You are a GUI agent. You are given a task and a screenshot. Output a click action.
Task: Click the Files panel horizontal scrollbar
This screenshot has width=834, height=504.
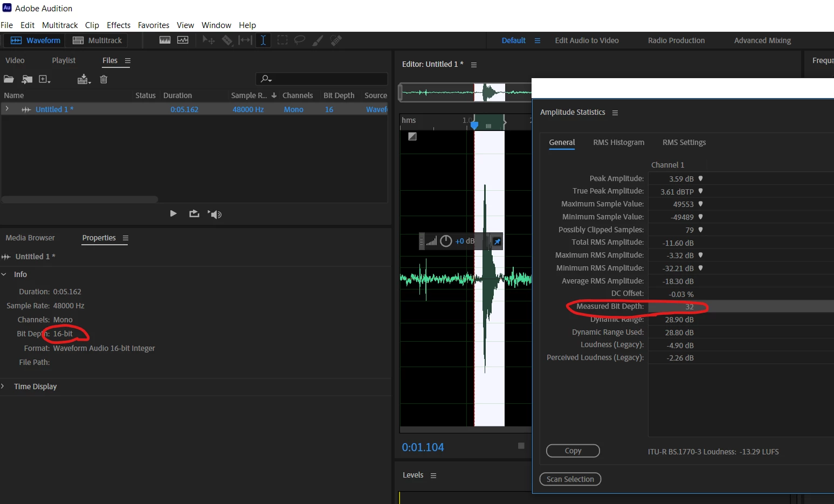(80, 199)
